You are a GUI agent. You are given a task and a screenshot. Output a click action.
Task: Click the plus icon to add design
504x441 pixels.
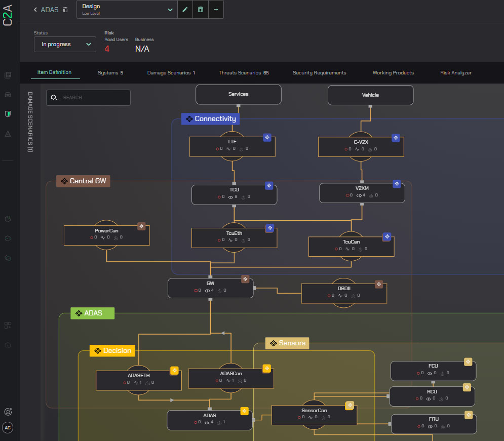tap(216, 9)
